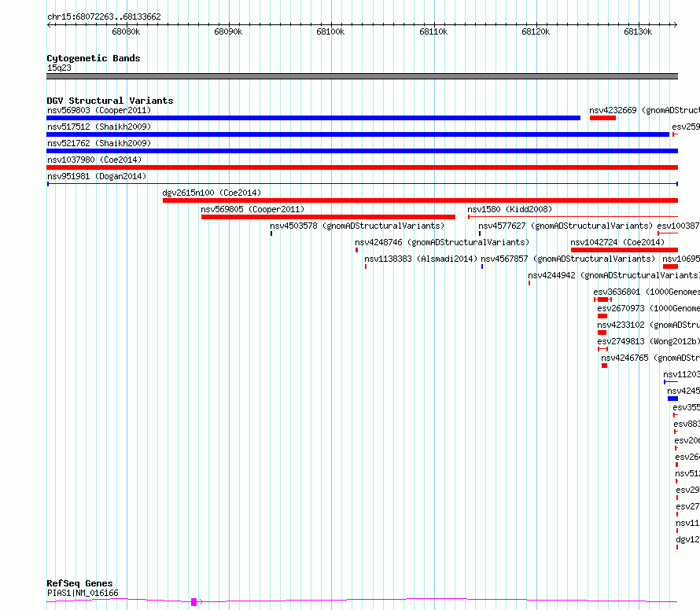Open the nsv521762 (Shaikh2009) variant label
The height and width of the screenshot is (610, 700).
99,143
